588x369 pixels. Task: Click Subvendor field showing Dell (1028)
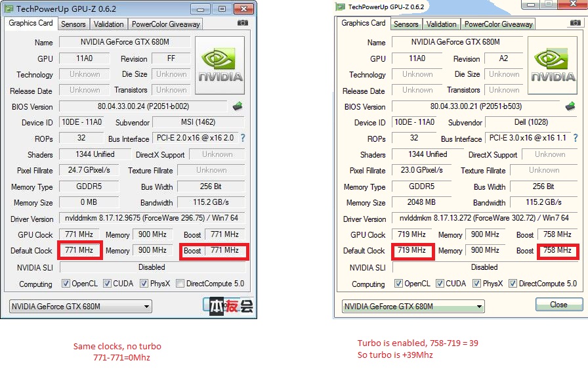click(531, 122)
